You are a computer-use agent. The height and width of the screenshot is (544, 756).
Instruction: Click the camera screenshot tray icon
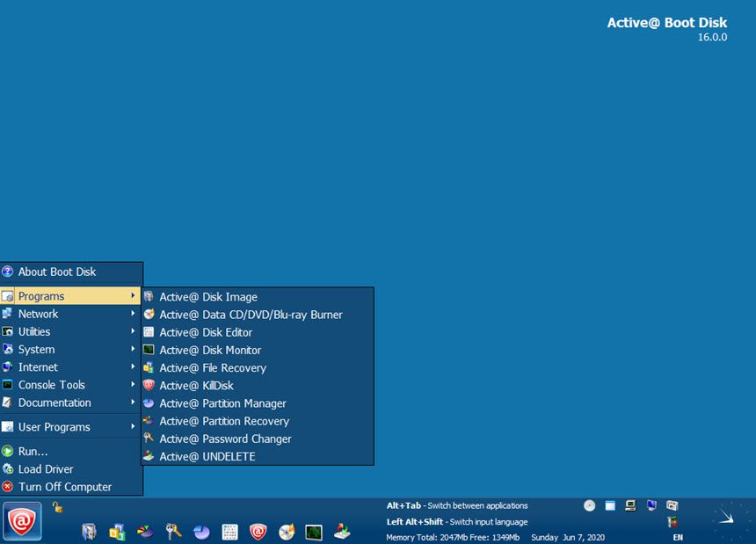[x=672, y=505]
